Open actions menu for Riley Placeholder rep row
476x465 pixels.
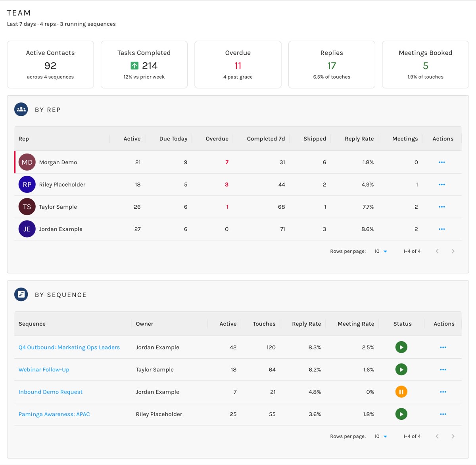[441, 184]
